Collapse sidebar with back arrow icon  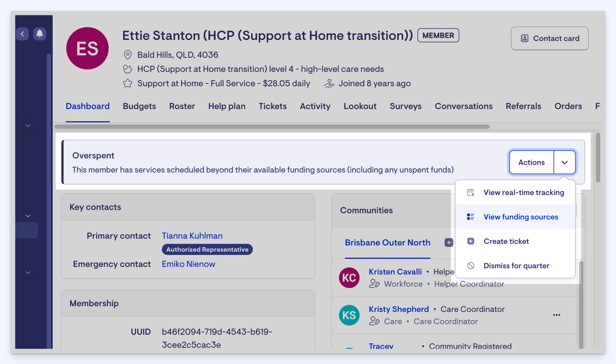click(23, 34)
